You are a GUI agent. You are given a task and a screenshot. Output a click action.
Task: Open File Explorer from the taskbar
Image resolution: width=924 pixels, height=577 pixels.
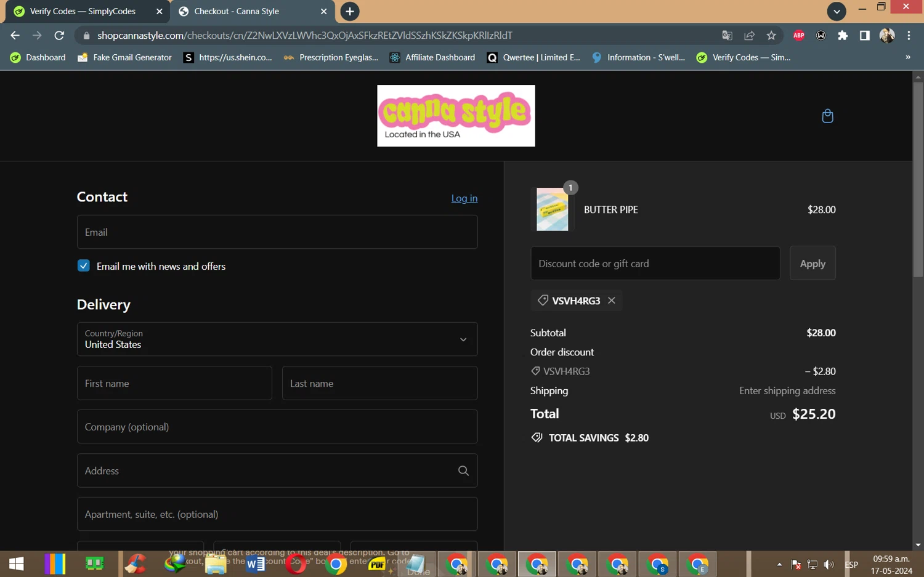(x=216, y=563)
